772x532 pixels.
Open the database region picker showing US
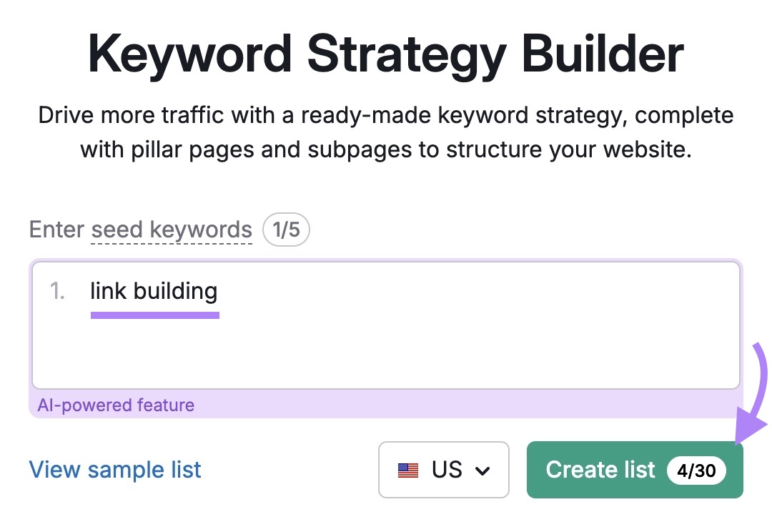443,470
